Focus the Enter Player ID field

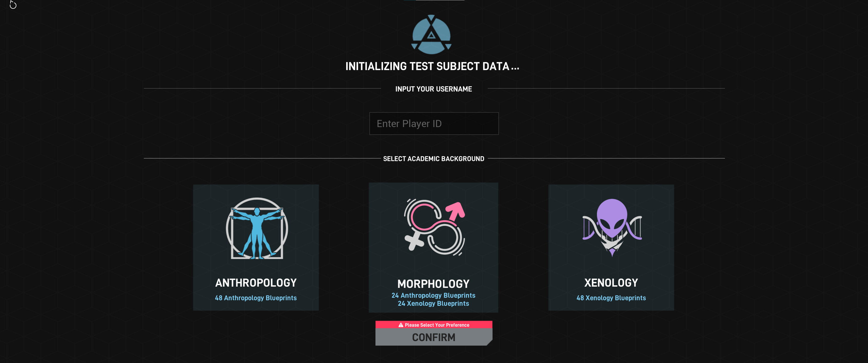point(434,124)
